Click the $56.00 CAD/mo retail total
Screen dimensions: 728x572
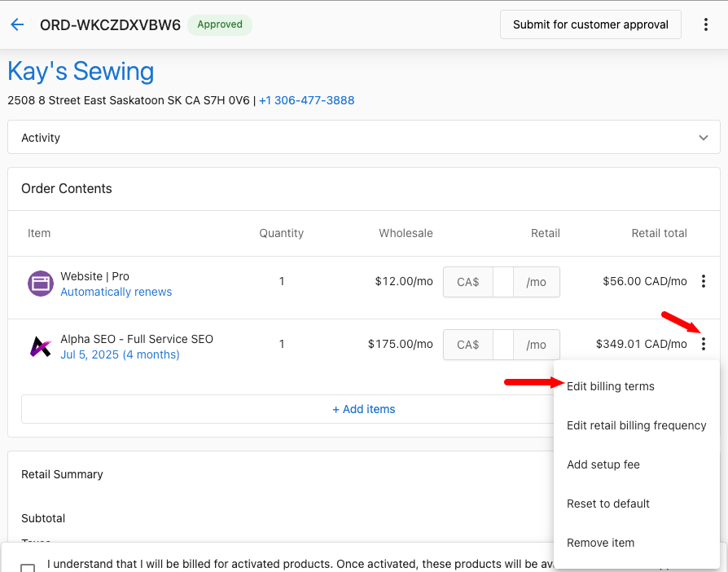[x=644, y=281]
